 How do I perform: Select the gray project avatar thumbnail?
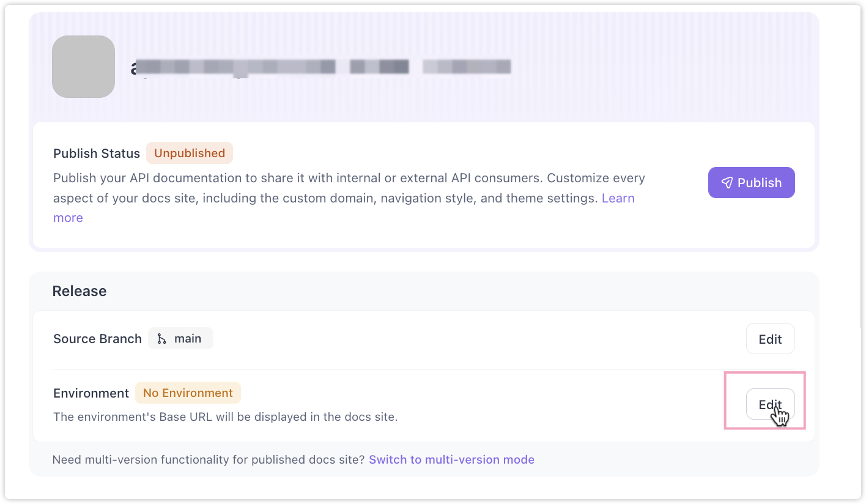[84, 67]
